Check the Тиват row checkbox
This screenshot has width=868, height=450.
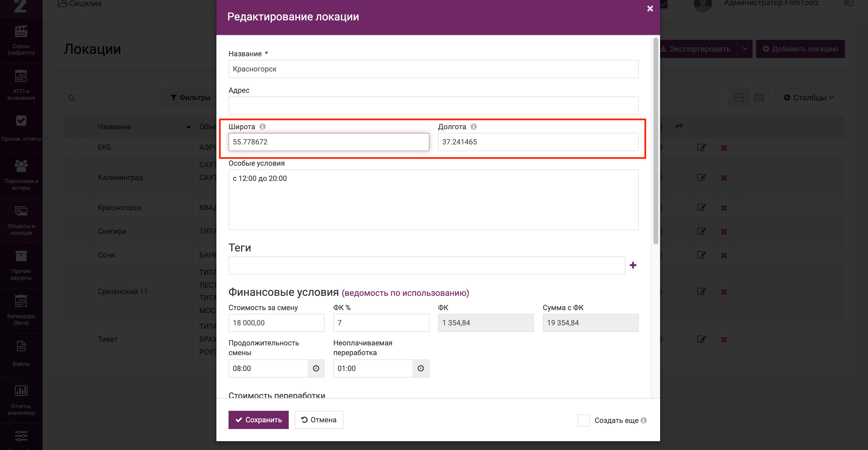tap(76, 339)
